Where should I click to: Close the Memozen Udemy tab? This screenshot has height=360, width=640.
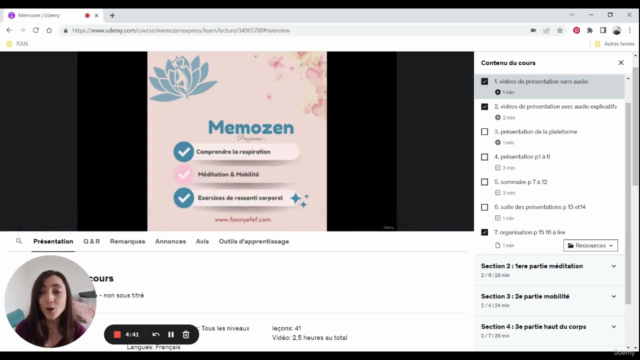pyautogui.click(x=96, y=16)
